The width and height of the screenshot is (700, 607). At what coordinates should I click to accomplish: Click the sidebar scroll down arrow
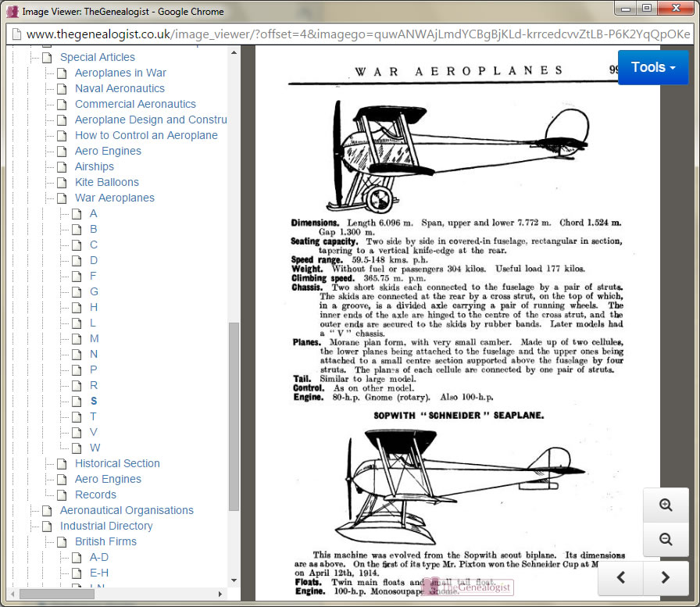(234, 580)
